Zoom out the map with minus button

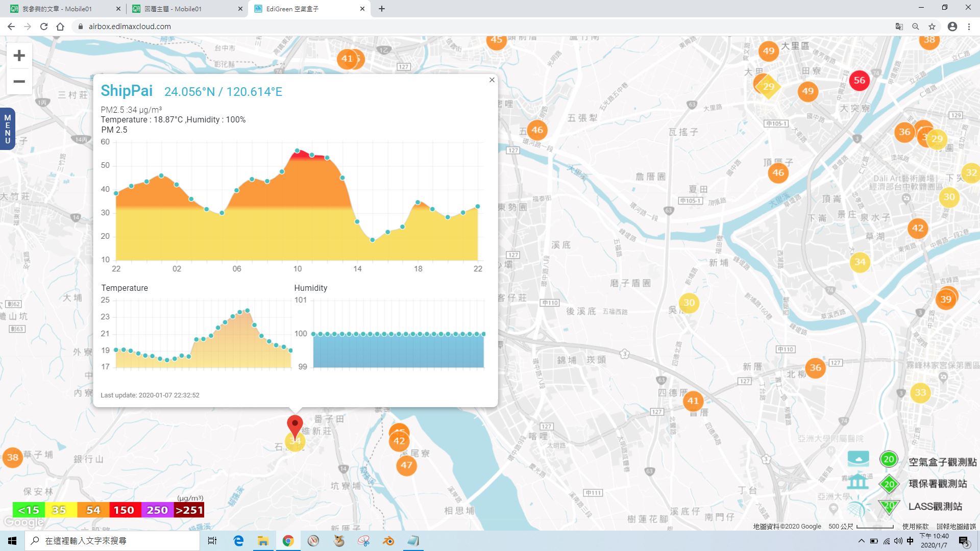[19, 81]
